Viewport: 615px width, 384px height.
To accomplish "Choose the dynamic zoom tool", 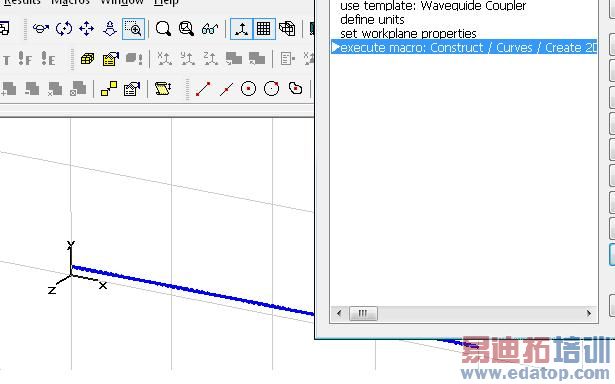I will coord(110,29).
